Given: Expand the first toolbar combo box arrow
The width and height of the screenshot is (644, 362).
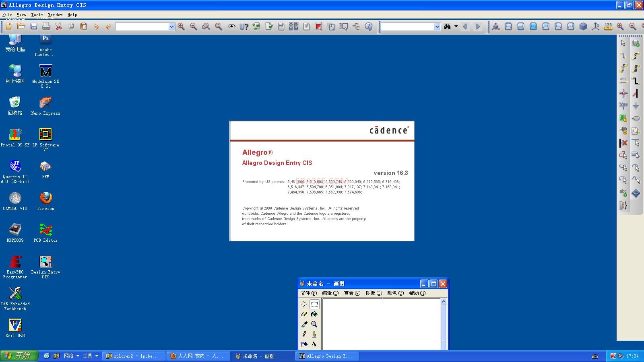Looking at the screenshot, I should (171, 27).
